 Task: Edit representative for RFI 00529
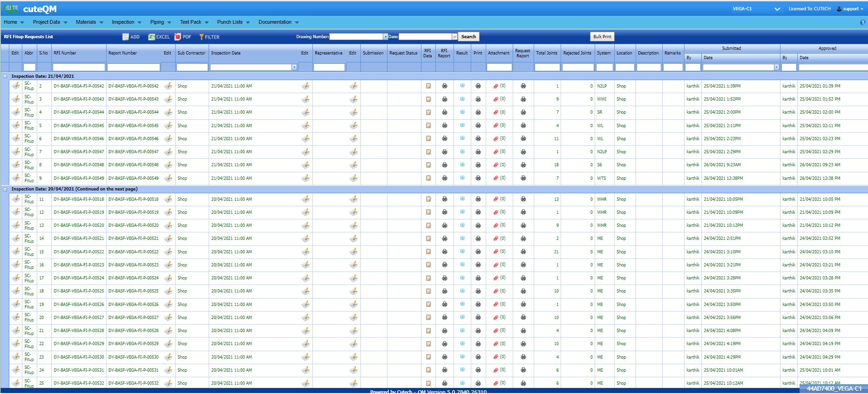(x=353, y=343)
